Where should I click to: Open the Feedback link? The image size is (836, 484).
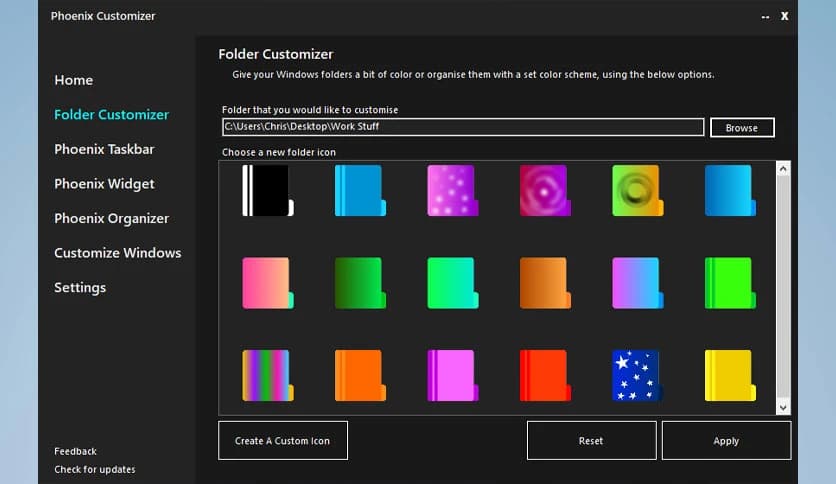pyautogui.click(x=75, y=451)
